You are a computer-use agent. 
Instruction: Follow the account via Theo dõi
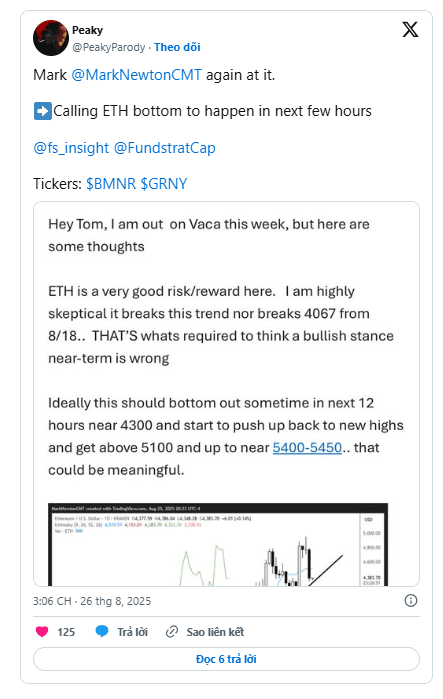(x=177, y=47)
